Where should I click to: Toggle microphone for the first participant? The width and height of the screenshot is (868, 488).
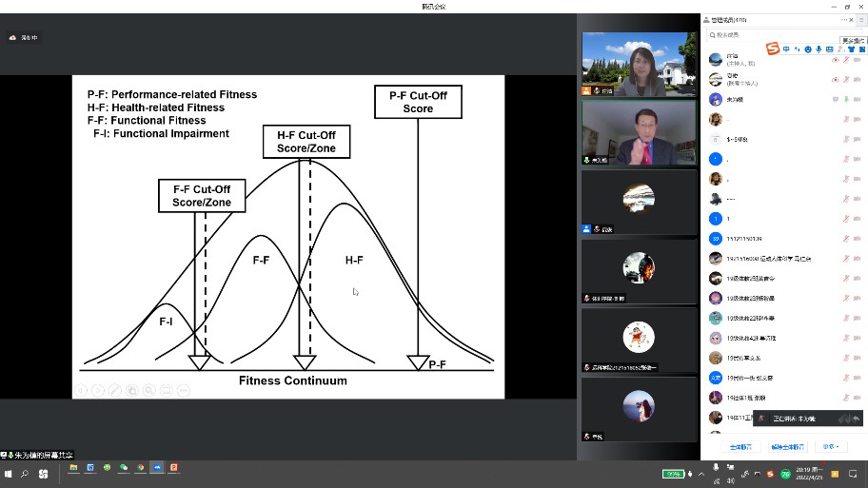pos(846,59)
